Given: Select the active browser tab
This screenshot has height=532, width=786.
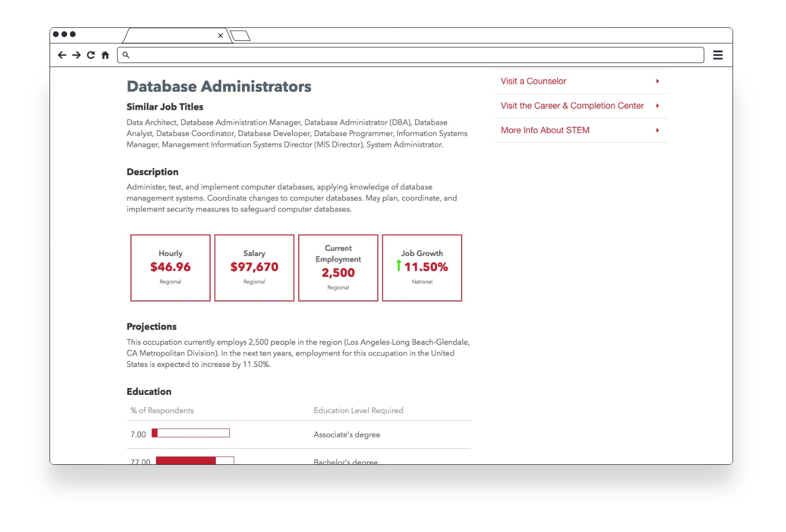Looking at the screenshot, I should 171,36.
